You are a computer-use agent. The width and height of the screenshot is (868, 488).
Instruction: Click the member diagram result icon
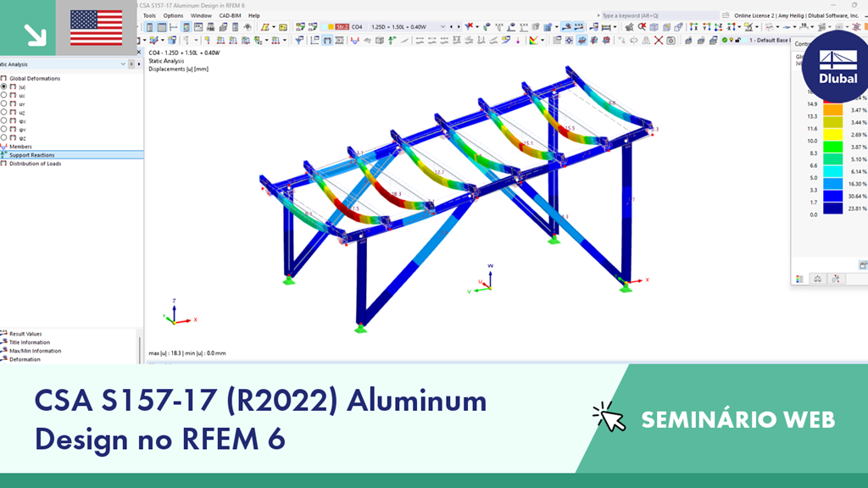pos(355,41)
